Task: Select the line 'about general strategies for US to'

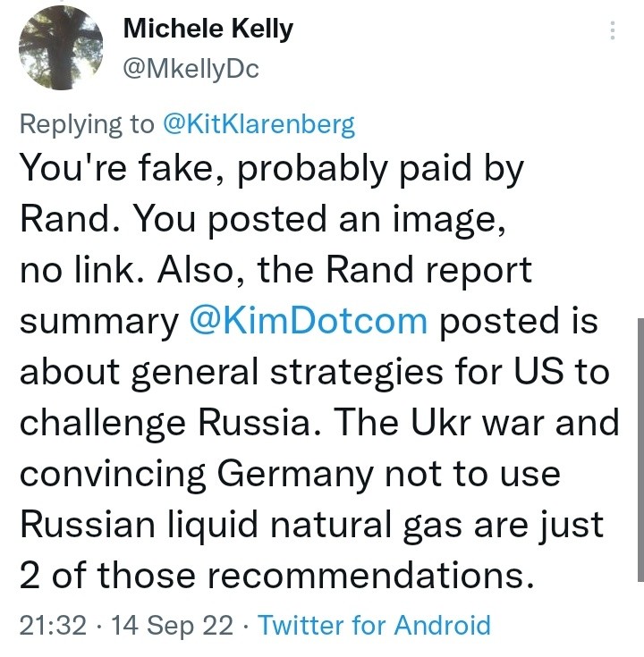Action: point(315,373)
